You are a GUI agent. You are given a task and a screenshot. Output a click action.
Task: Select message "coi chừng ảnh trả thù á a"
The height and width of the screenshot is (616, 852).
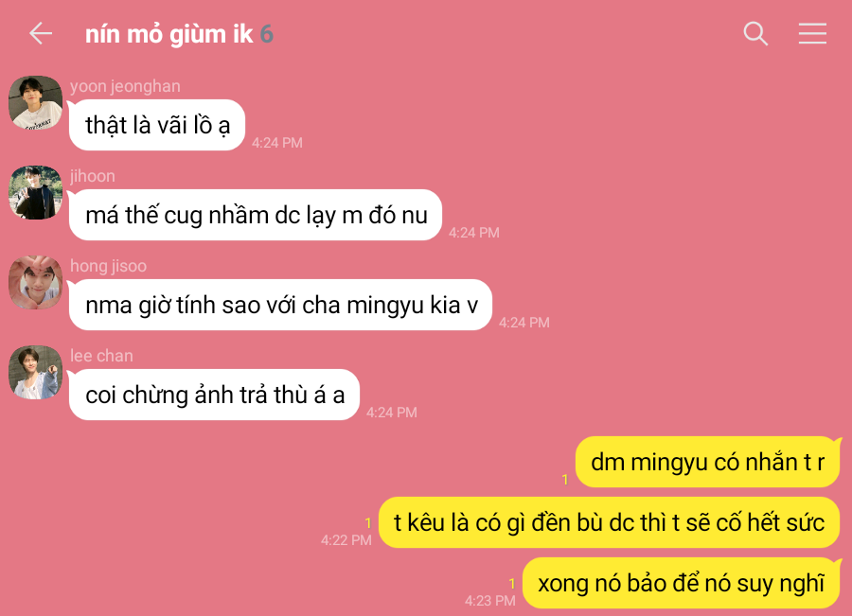[214, 395]
